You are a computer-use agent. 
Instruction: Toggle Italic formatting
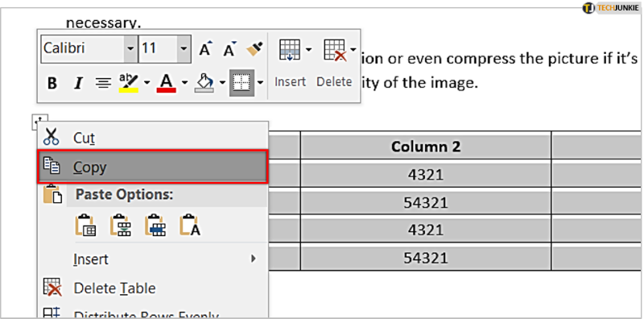point(77,84)
